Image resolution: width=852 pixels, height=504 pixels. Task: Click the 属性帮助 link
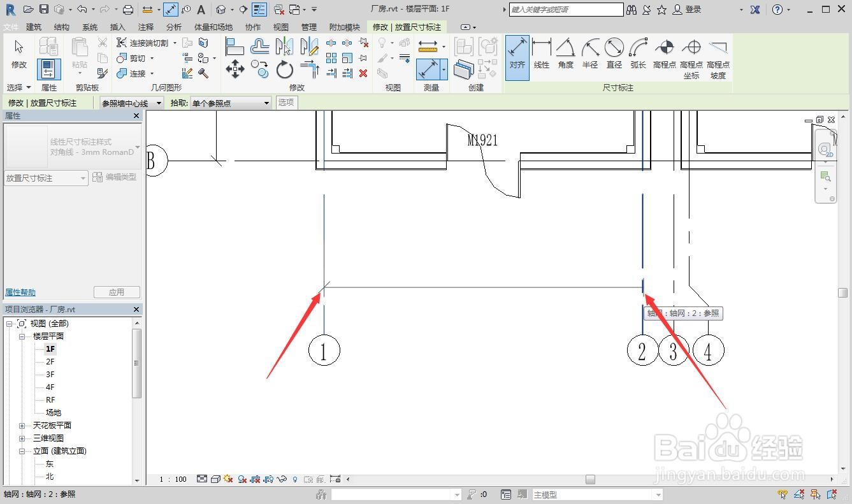coord(20,292)
